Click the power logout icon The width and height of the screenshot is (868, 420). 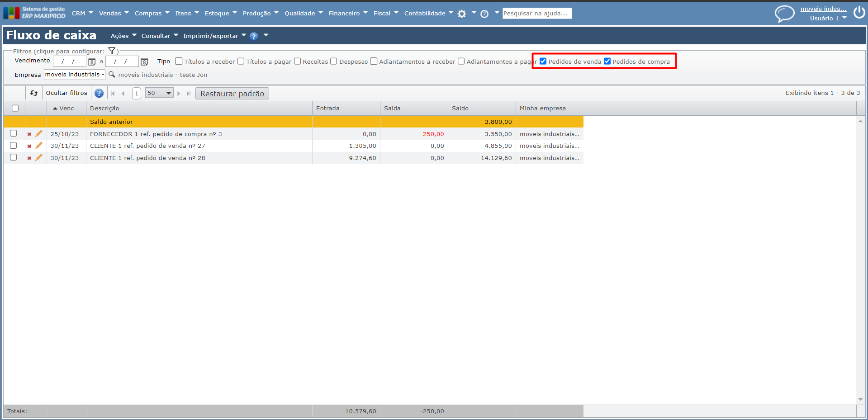click(859, 13)
